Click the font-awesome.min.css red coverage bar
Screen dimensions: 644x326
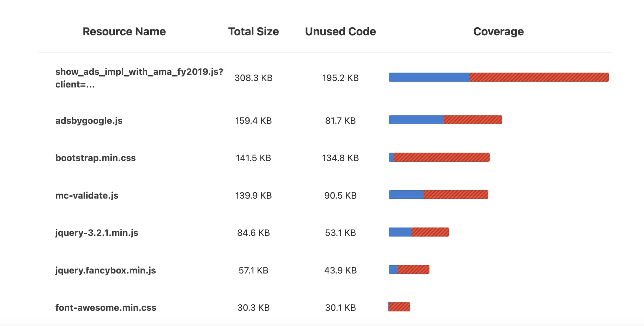click(399, 307)
